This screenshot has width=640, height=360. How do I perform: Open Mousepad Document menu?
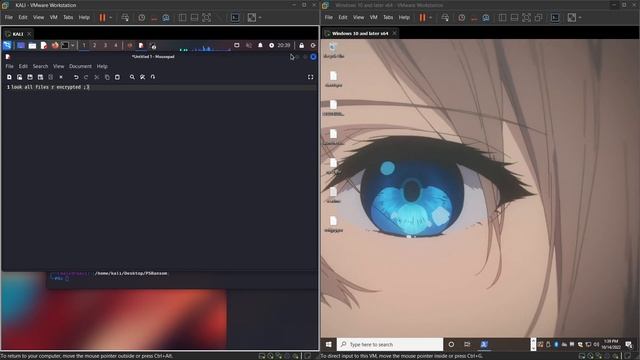coord(80,66)
